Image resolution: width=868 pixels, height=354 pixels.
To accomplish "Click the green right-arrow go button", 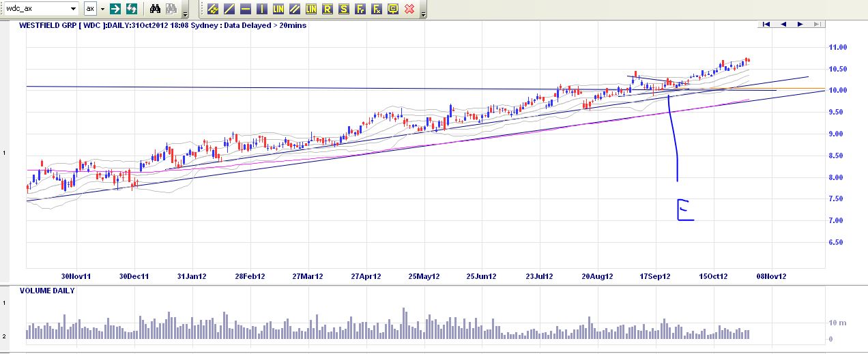I will click(x=116, y=9).
